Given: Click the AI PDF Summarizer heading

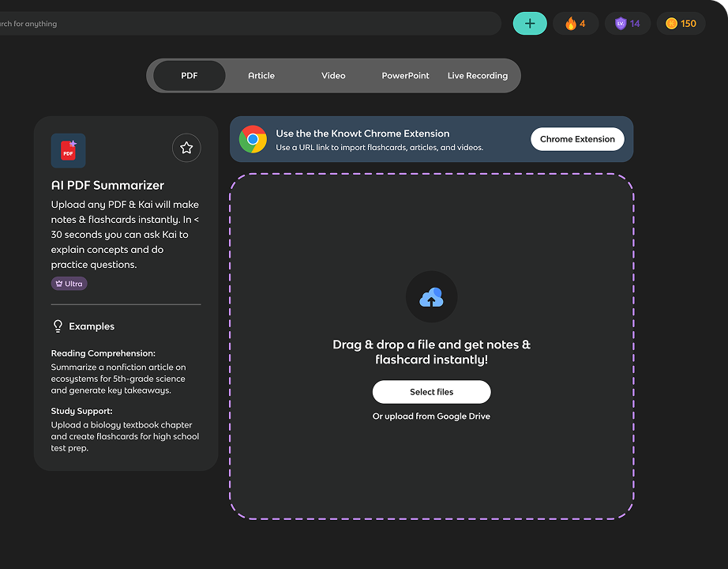Looking at the screenshot, I should 107,185.
